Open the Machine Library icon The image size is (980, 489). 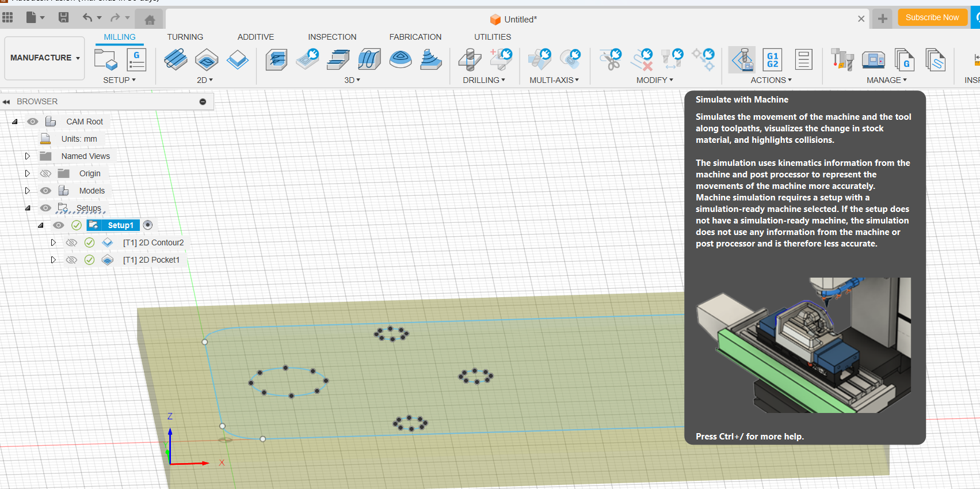(874, 59)
